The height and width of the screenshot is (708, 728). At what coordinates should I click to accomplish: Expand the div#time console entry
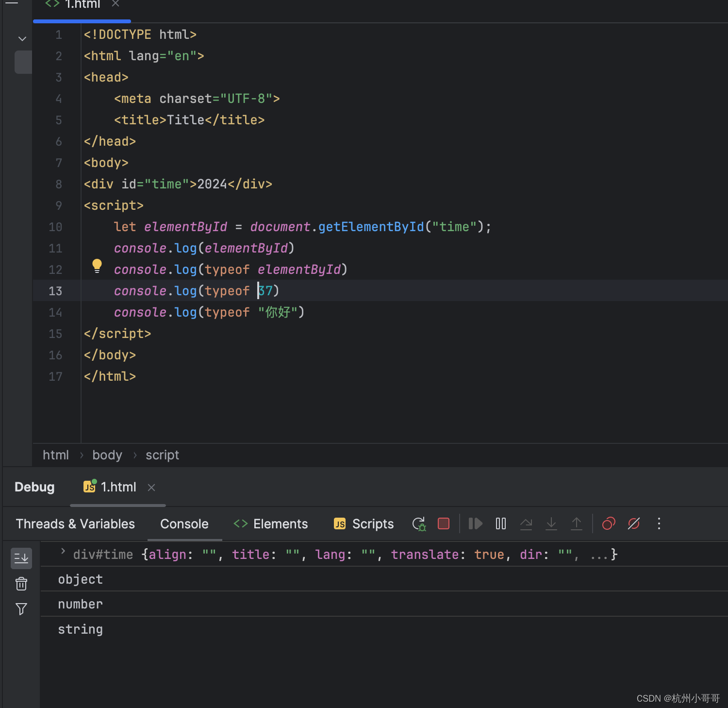(x=62, y=552)
